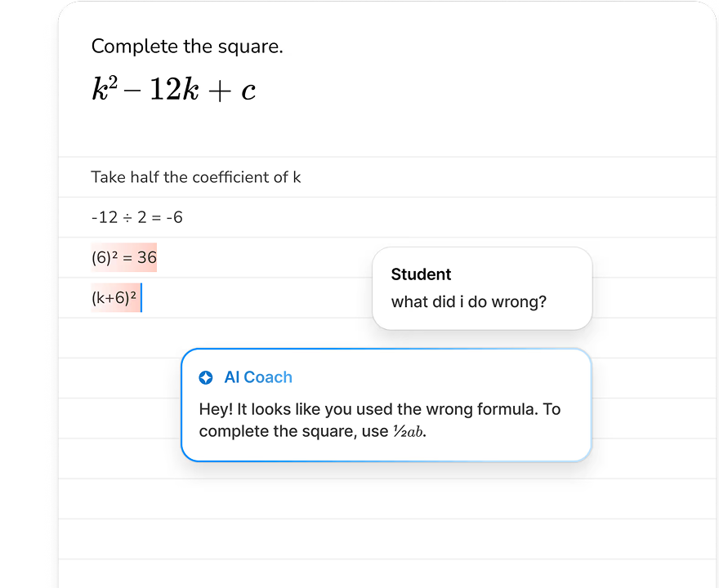This screenshot has height=588, width=719.
Task: Click the "Student" heading in the chat bubble
Action: 421,274
